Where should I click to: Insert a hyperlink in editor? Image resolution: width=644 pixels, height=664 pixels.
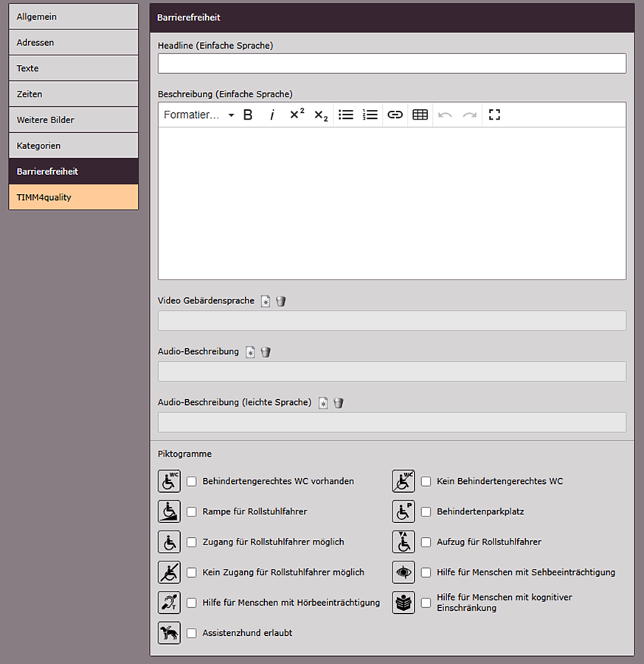pyautogui.click(x=395, y=115)
